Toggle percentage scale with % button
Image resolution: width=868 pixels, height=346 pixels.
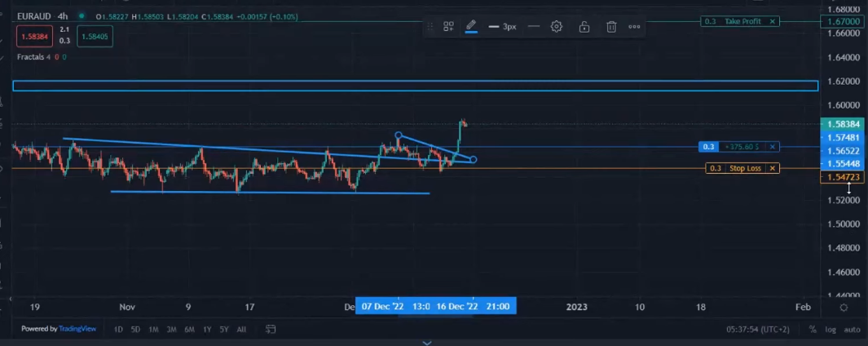[x=813, y=330]
